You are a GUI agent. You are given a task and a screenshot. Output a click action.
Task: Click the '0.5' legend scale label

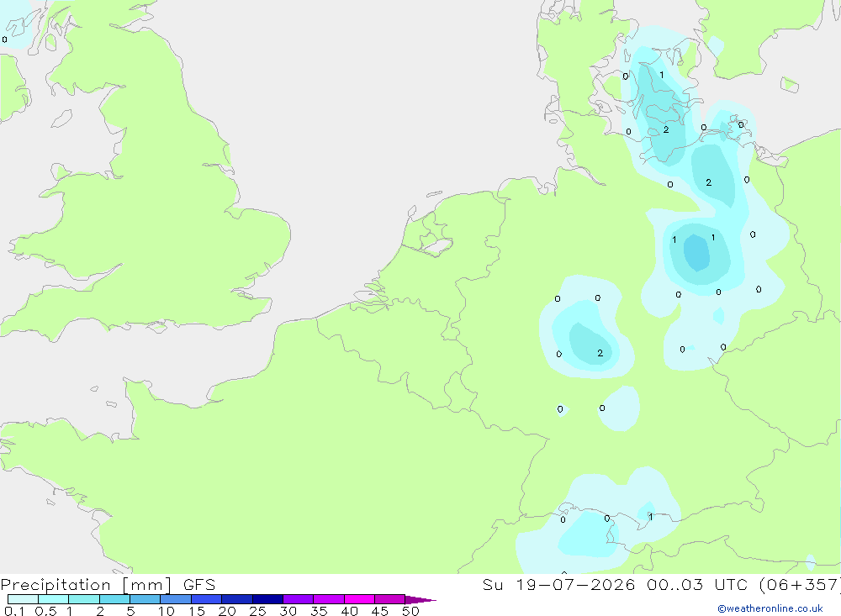pyautogui.click(x=45, y=611)
